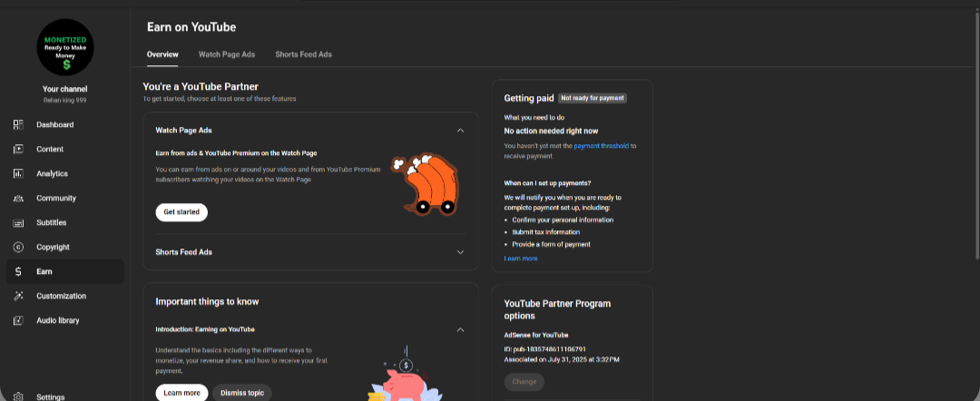Click the Get started button
The image size is (980, 401).
pyautogui.click(x=181, y=212)
